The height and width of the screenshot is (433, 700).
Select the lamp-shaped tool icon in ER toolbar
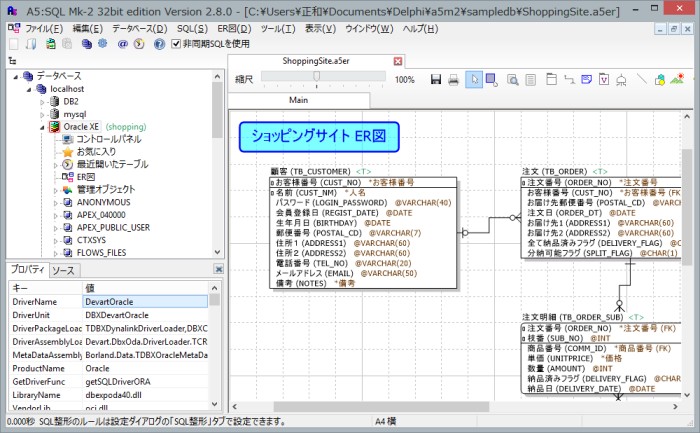pos(621,80)
